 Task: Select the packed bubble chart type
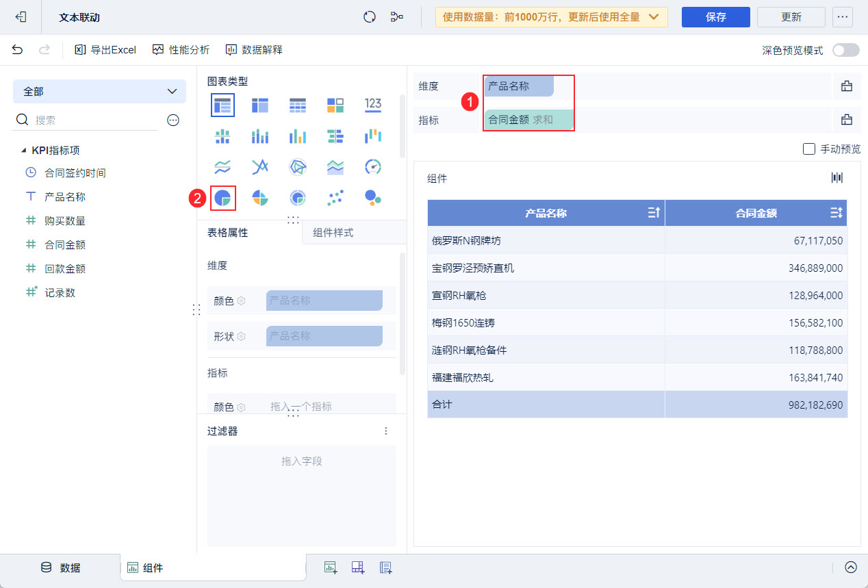373,198
